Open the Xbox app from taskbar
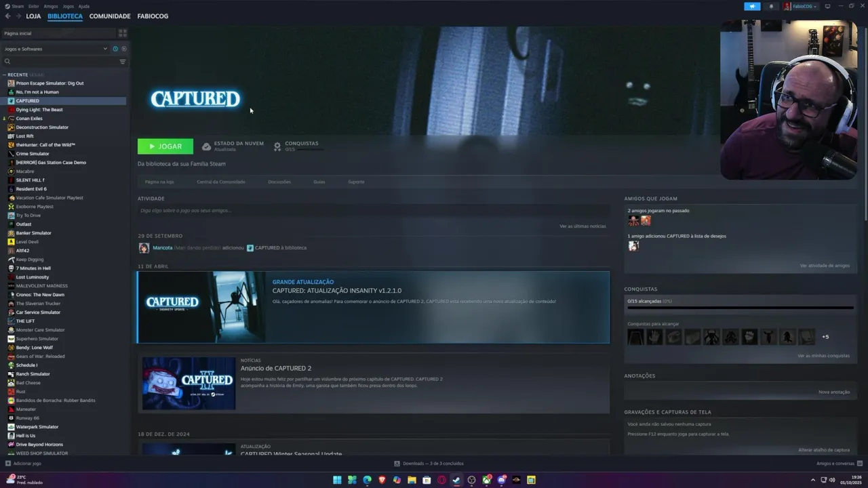Image resolution: width=868 pixels, height=488 pixels. click(x=486, y=480)
